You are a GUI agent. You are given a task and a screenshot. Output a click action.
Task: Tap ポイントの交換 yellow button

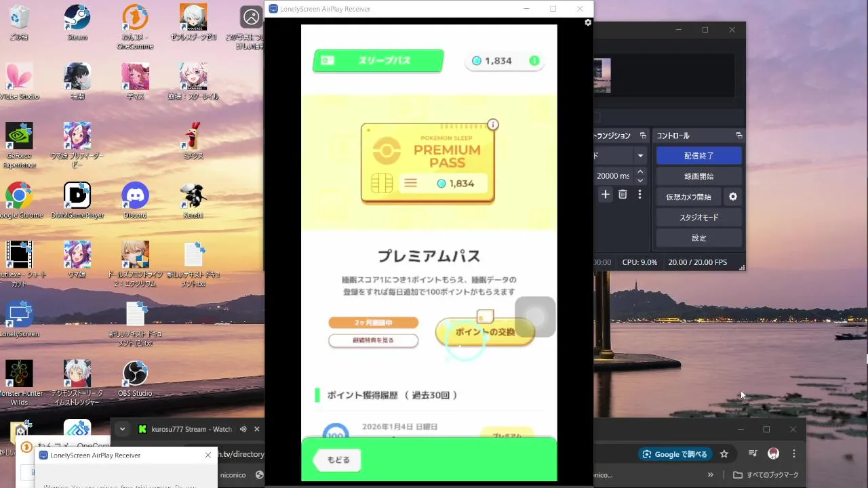click(x=485, y=332)
